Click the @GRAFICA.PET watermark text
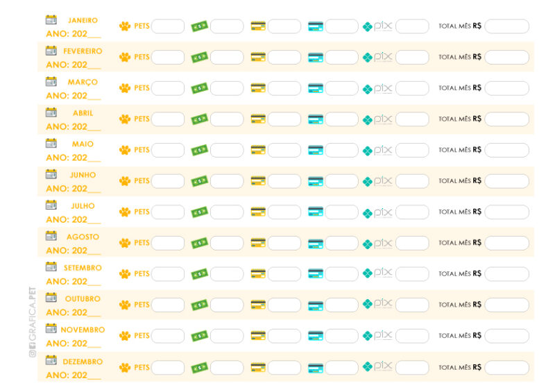Image resolution: width=555 pixels, height=392 pixels. 32,322
